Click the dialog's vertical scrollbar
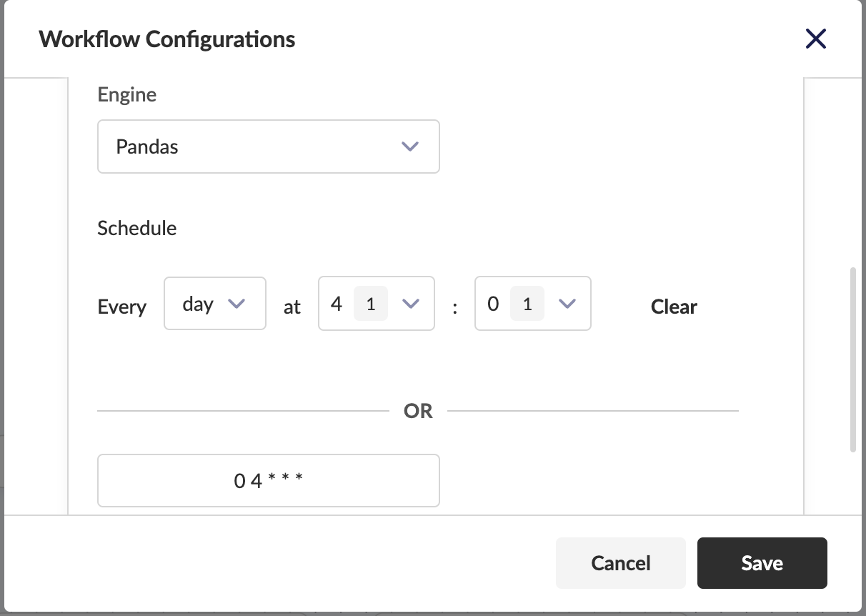The width and height of the screenshot is (866, 616). click(x=852, y=359)
